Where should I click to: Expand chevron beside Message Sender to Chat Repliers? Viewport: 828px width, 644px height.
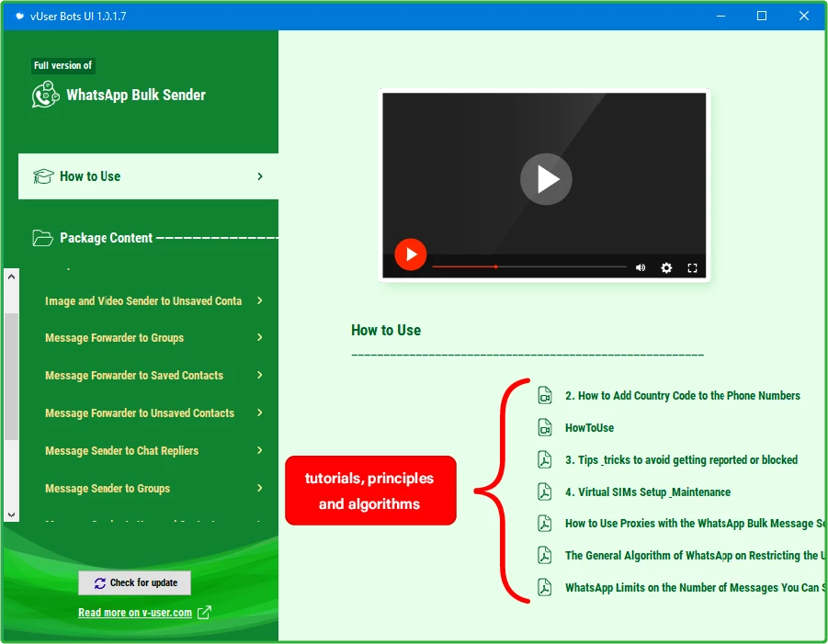[x=260, y=450]
